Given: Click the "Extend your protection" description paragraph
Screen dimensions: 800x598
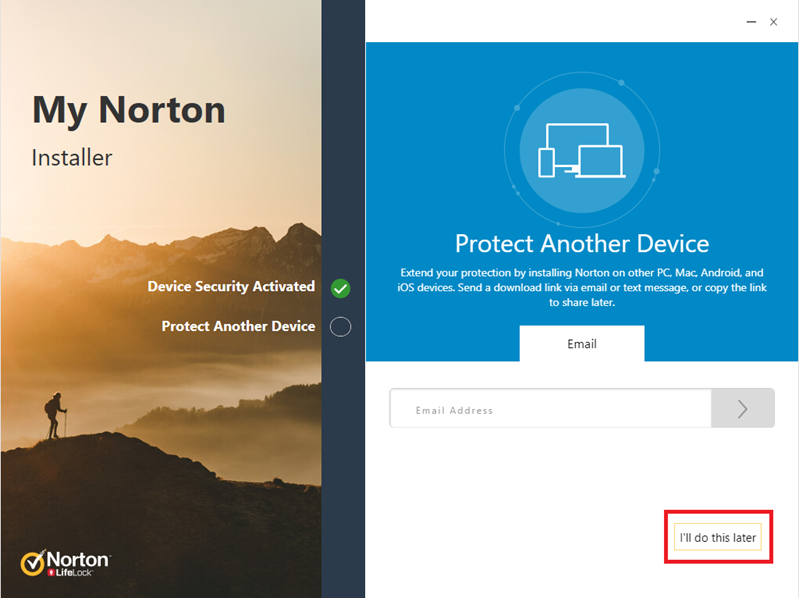Looking at the screenshot, I should pyautogui.click(x=582, y=287).
